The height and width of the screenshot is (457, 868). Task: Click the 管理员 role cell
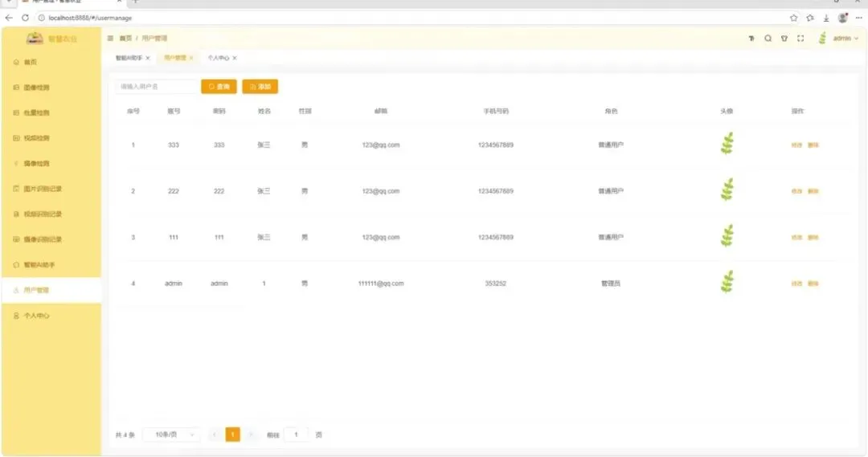(x=611, y=284)
